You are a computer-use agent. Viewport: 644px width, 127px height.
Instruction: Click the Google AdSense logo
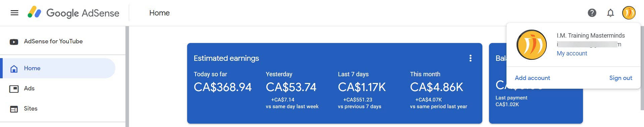coord(73,13)
